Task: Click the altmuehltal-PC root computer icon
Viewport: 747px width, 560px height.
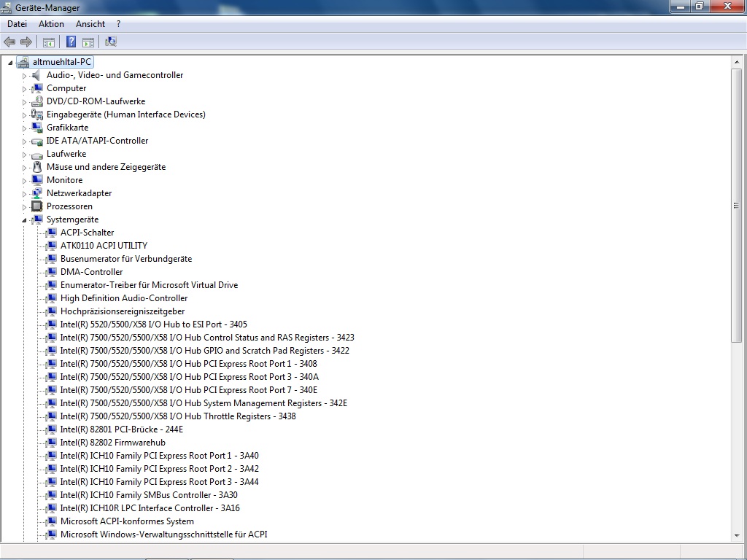Action: (23, 62)
